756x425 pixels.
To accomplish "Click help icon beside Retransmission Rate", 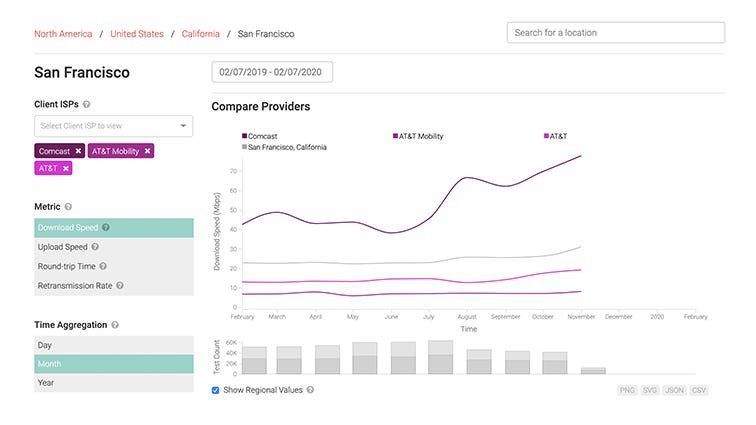I will tap(120, 286).
